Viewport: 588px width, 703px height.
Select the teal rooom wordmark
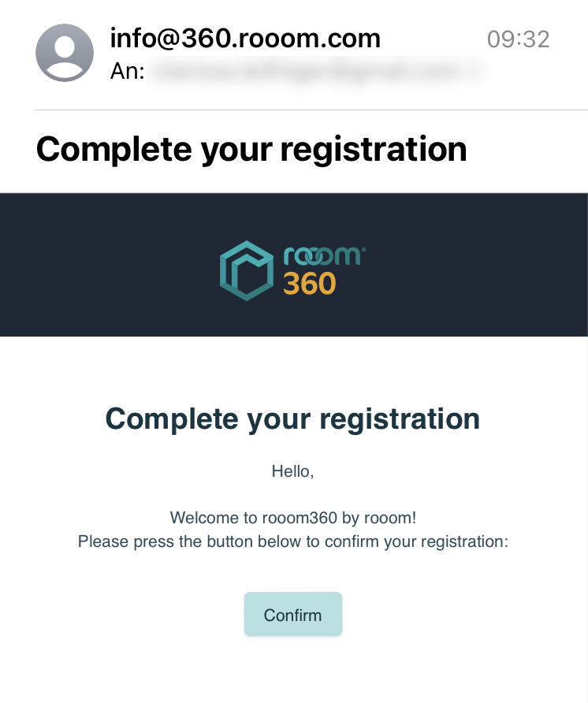[x=323, y=256]
